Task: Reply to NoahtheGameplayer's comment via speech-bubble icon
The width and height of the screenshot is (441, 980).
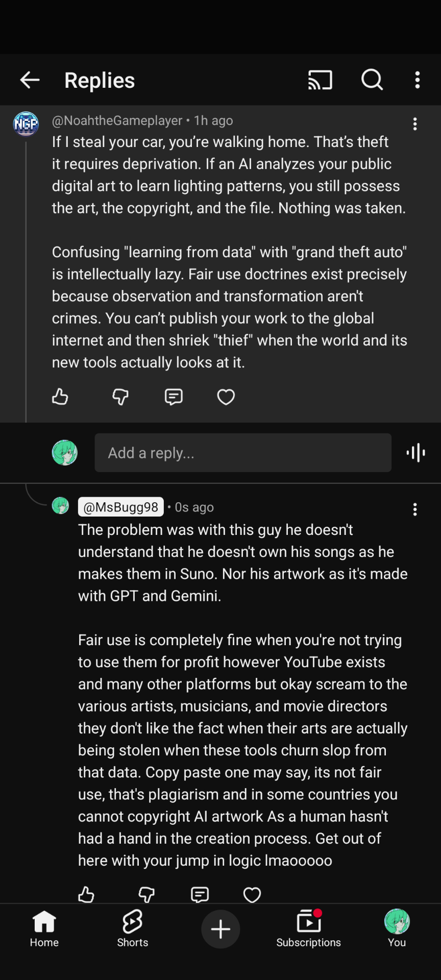Action: click(174, 397)
